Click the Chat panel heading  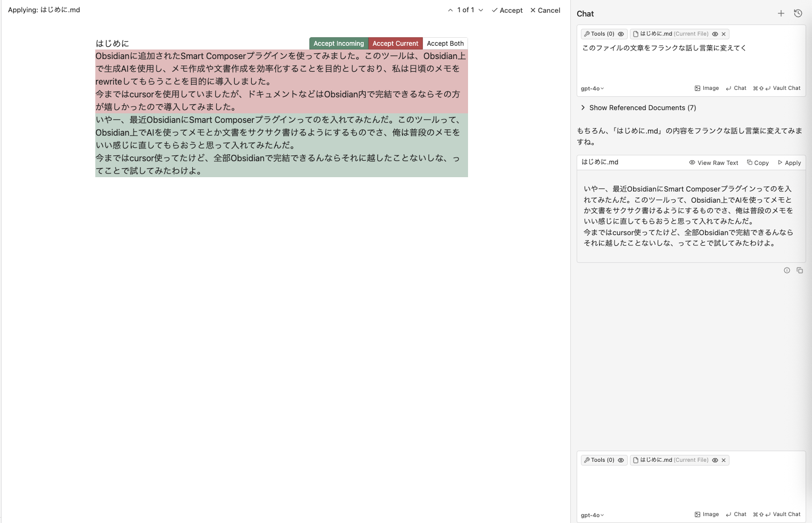tap(585, 14)
